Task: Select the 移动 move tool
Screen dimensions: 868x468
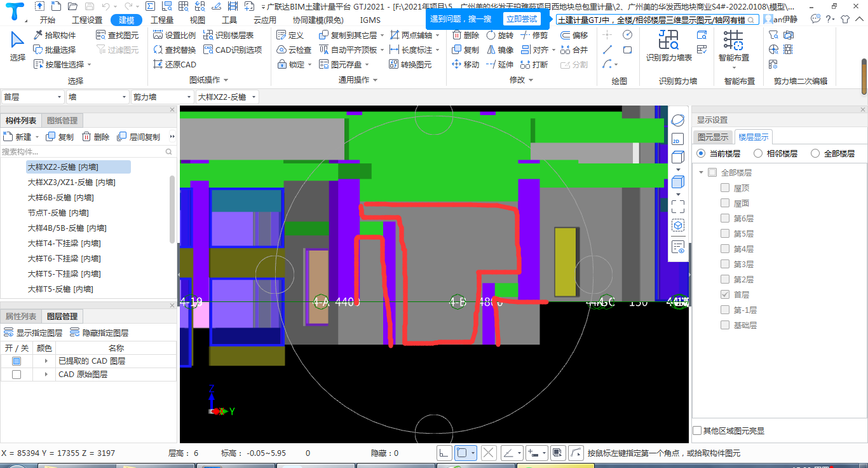Action: (x=466, y=64)
